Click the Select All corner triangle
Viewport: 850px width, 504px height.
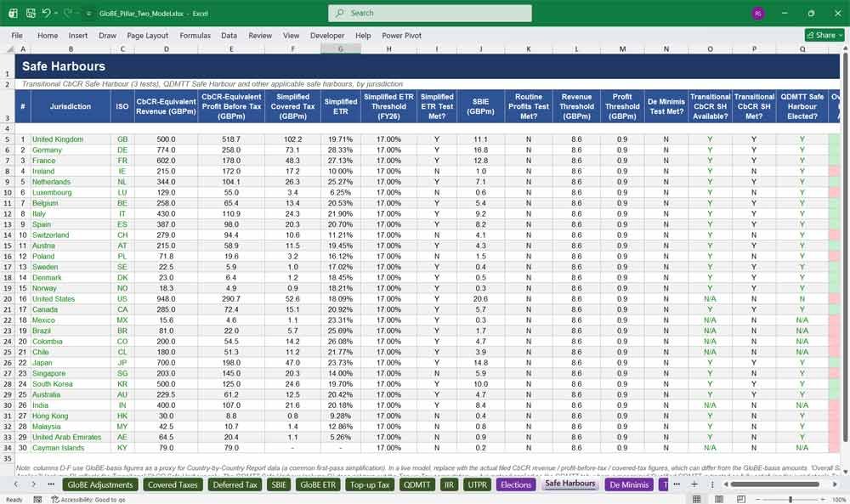click(x=9, y=48)
